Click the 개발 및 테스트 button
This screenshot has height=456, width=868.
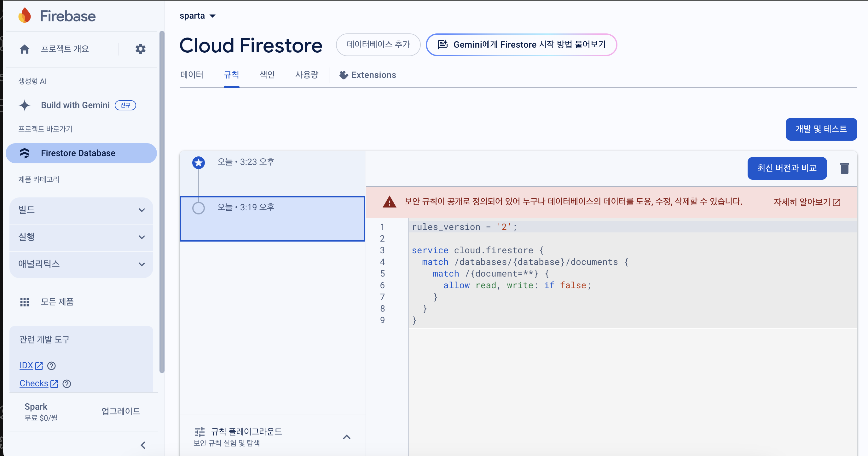(821, 129)
